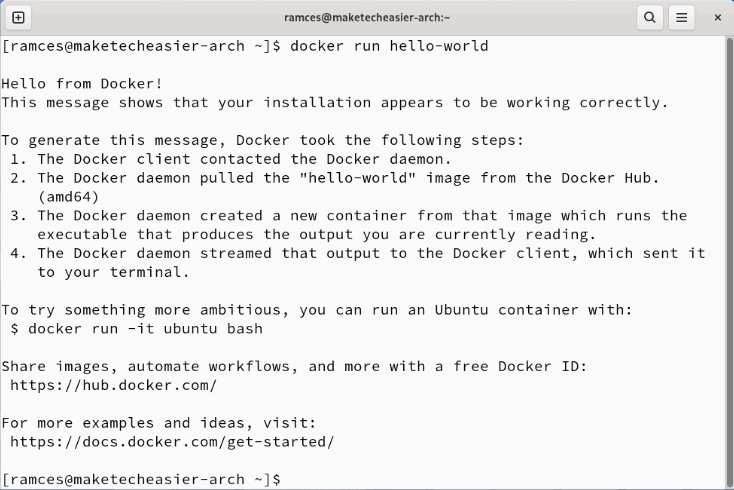Open the docs.docker.com get-started link
This screenshot has width=734, height=490.
[172, 441]
